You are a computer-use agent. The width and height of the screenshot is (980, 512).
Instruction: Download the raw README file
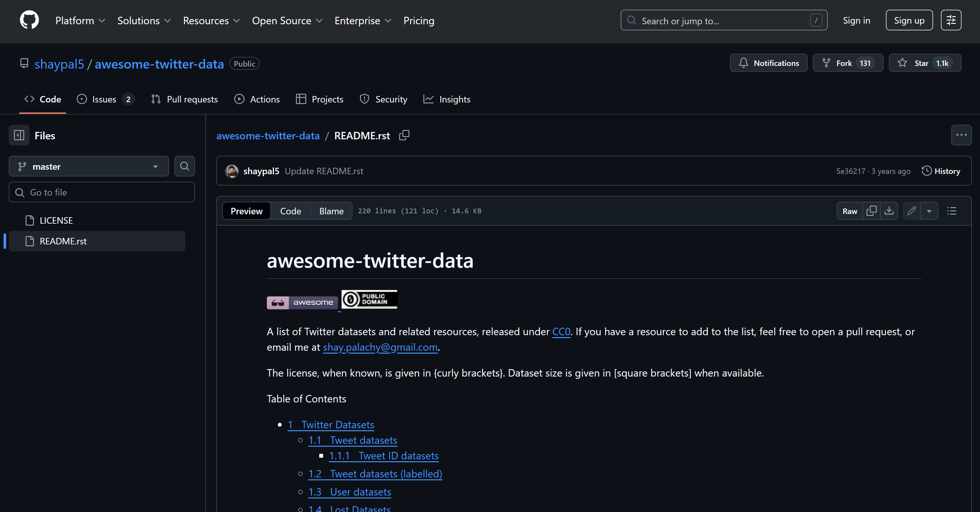point(889,211)
